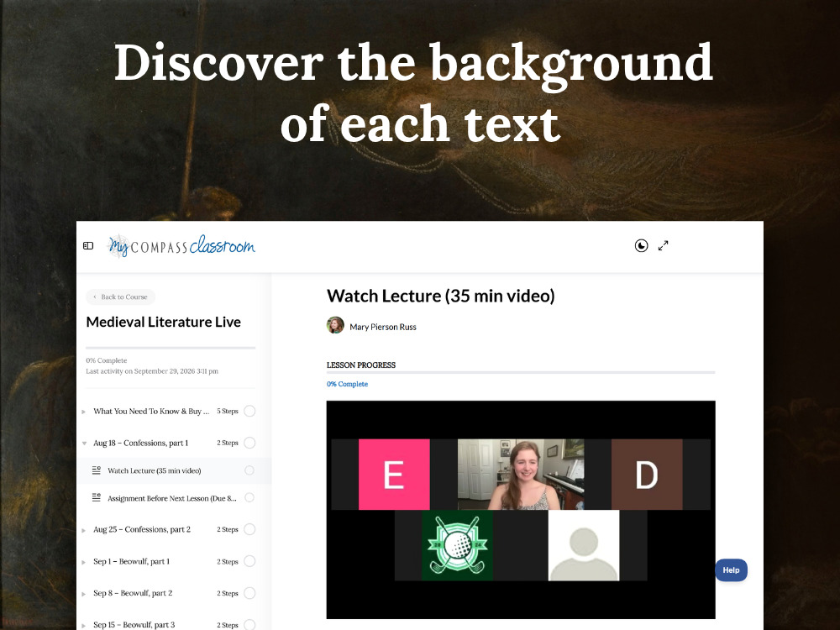Select the brown D participant tile
The image size is (840, 630).
point(647,474)
